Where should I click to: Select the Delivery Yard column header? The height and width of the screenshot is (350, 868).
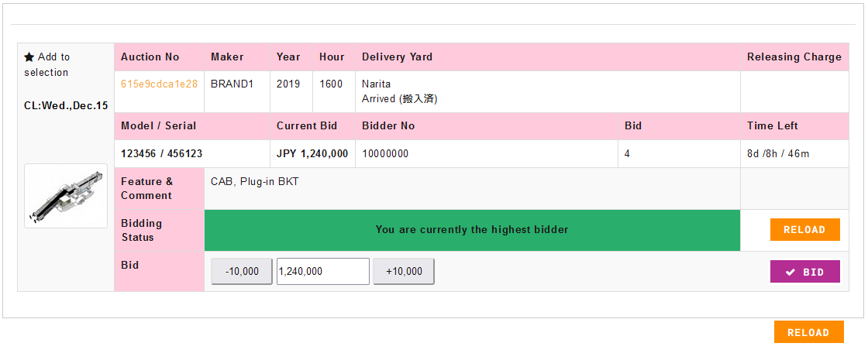pyautogui.click(x=397, y=57)
